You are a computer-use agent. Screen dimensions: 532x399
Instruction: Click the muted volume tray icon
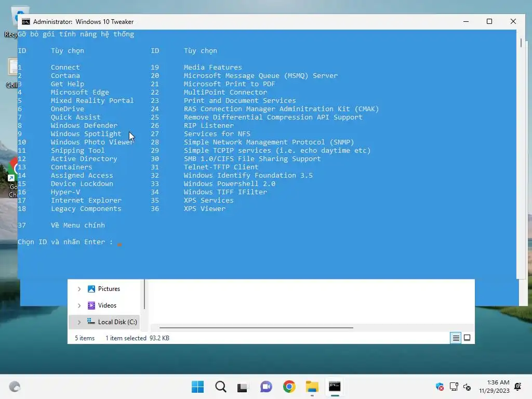tap(467, 387)
